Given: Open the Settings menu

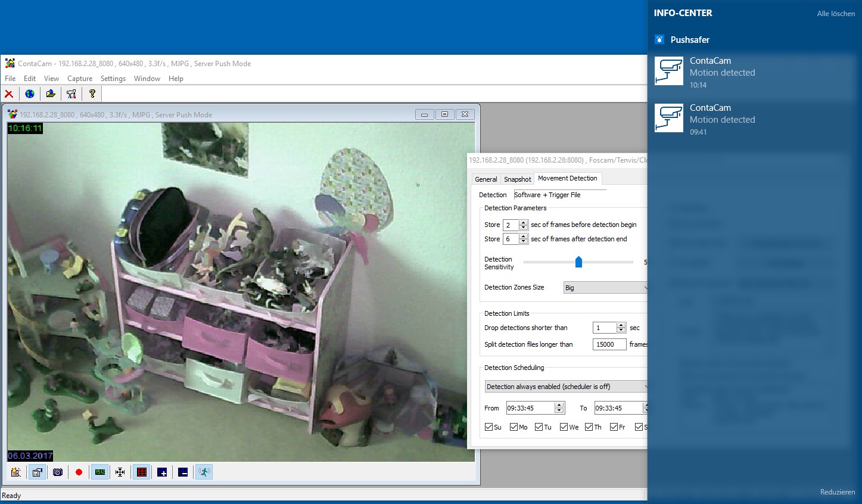Looking at the screenshot, I should [x=113, y=79].
